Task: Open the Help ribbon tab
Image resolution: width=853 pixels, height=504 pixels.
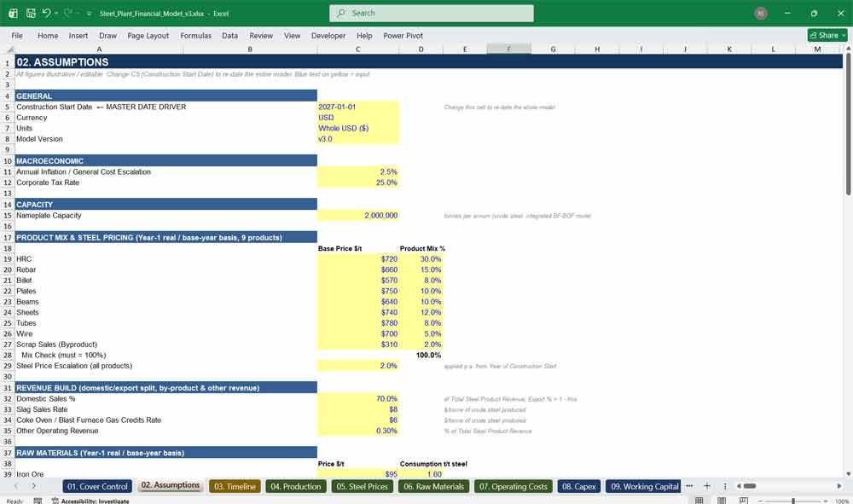Action: coord(364,35)
